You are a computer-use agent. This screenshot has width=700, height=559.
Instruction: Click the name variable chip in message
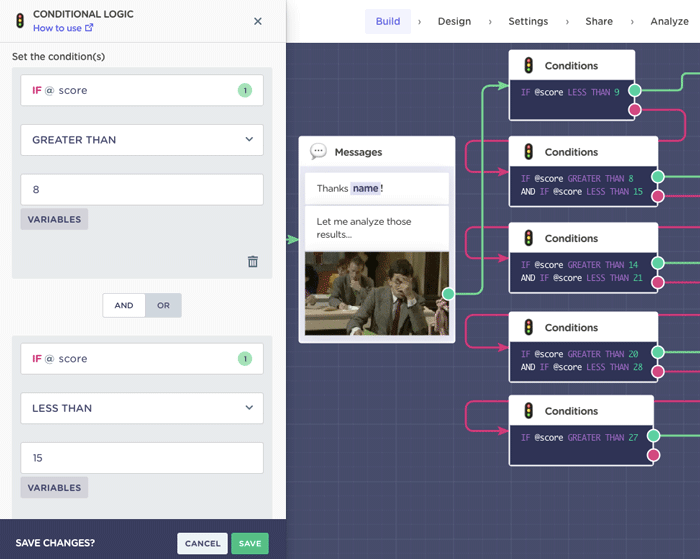365,188
